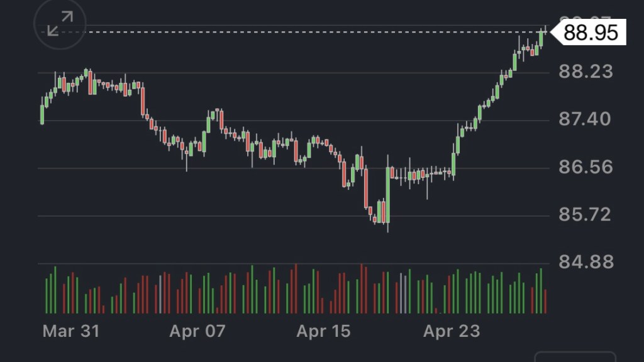Tap the Mar 31 date label

[70, 331]
